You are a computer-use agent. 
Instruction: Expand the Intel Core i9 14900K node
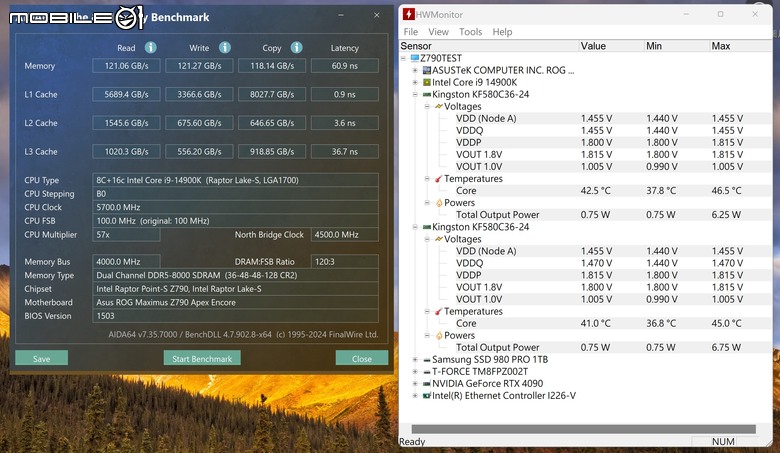point(415,82)
